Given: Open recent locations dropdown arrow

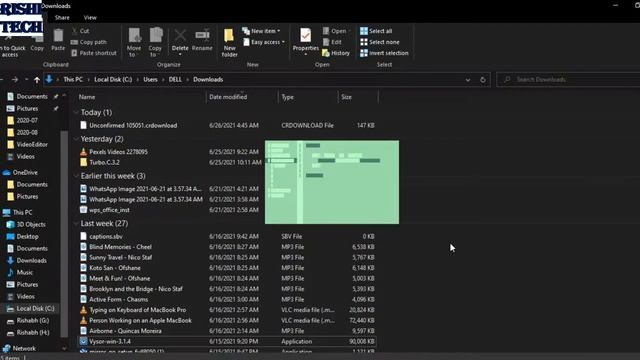Looking at the screenshot, I should [x=26, y=80].
